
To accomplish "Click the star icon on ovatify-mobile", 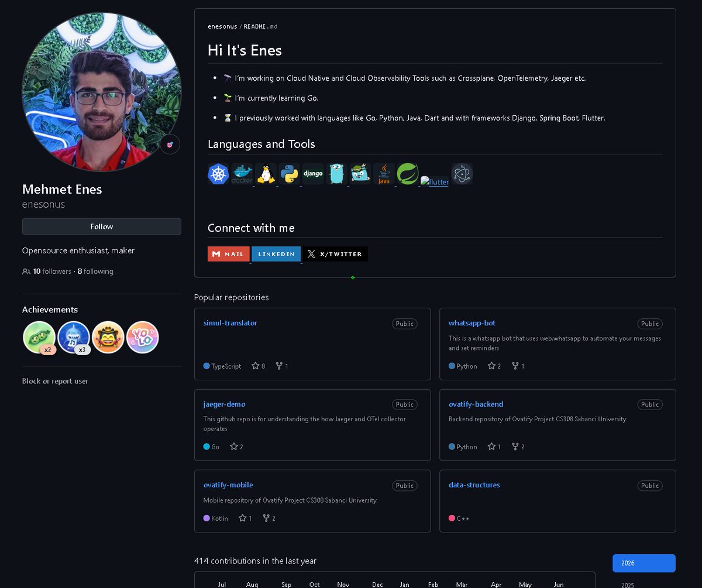I will coord(243,518).
